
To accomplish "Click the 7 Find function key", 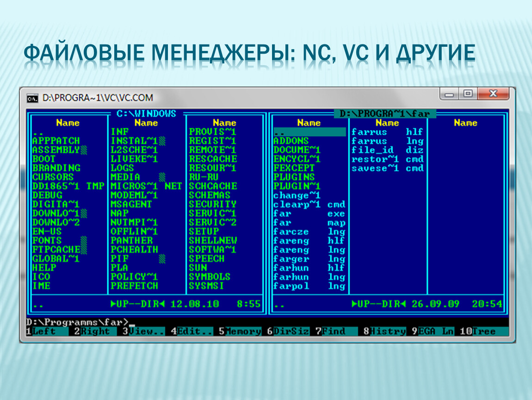I will point(336,331).
